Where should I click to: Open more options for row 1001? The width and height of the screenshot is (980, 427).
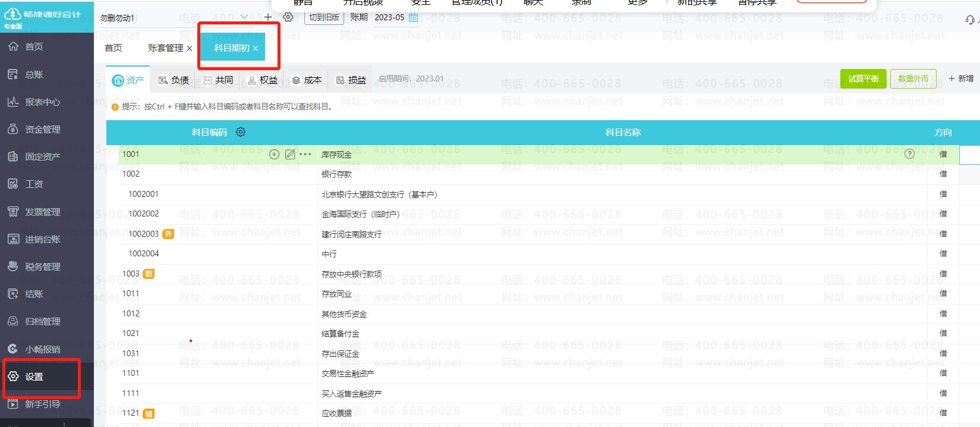pos(305,154)
